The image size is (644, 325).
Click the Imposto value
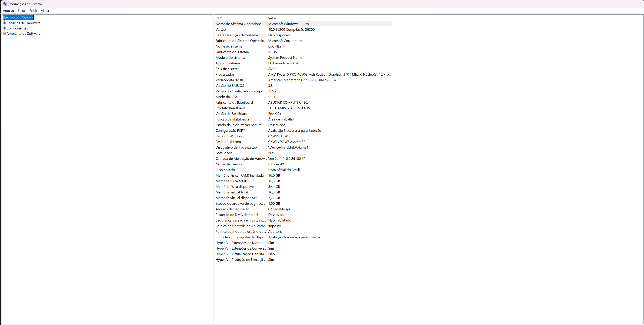coord(275,226)
